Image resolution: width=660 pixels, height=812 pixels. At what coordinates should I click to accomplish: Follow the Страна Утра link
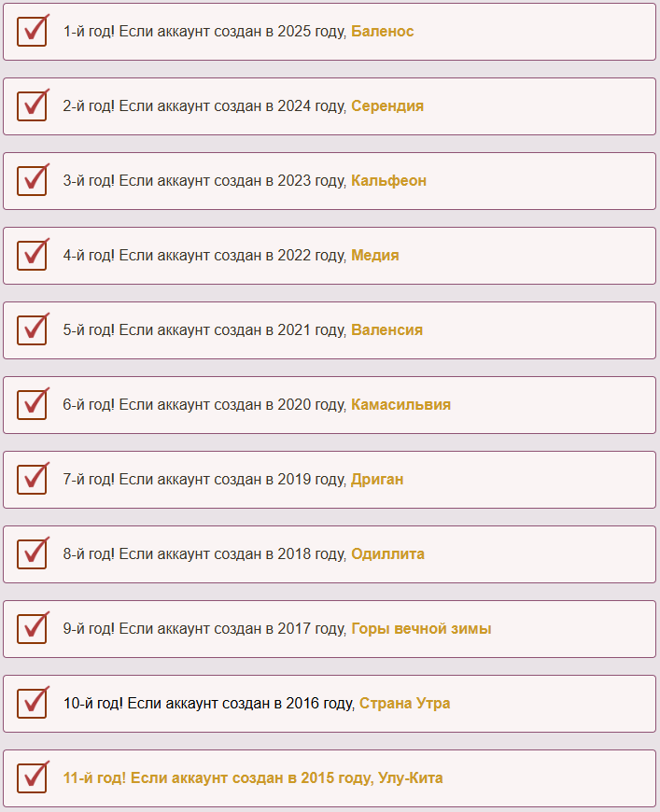point(404,703)
